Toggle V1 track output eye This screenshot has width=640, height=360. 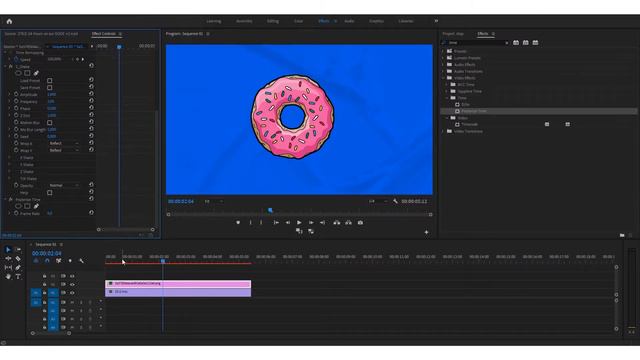coord(72,293)
